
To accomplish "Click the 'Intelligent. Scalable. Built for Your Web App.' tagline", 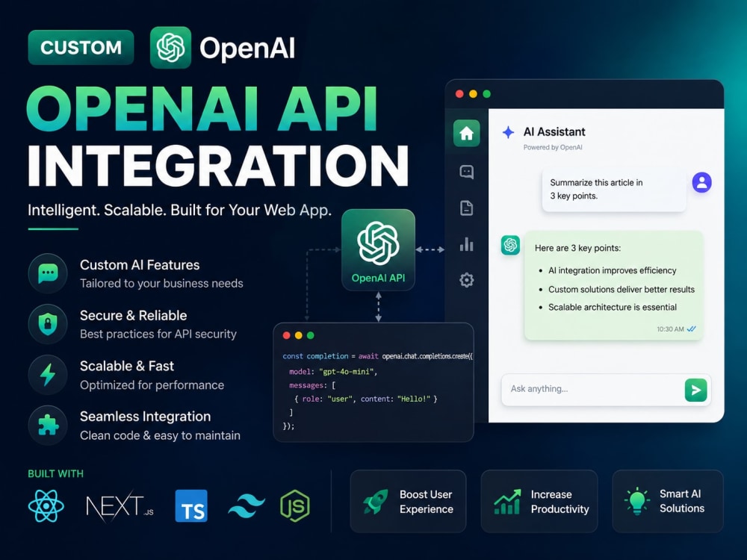I will pos(179,210).
